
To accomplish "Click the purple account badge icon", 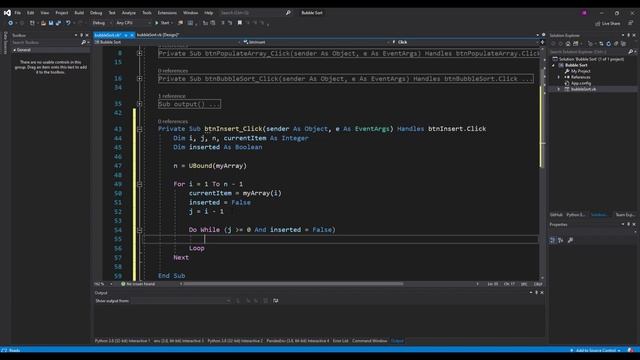I will coord(584,13).
